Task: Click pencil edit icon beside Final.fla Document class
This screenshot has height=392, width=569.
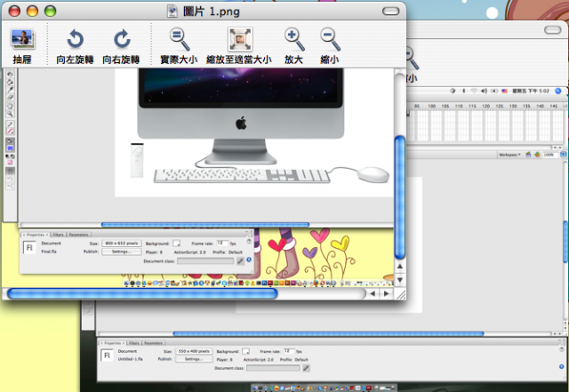Action: coord(240,261)
